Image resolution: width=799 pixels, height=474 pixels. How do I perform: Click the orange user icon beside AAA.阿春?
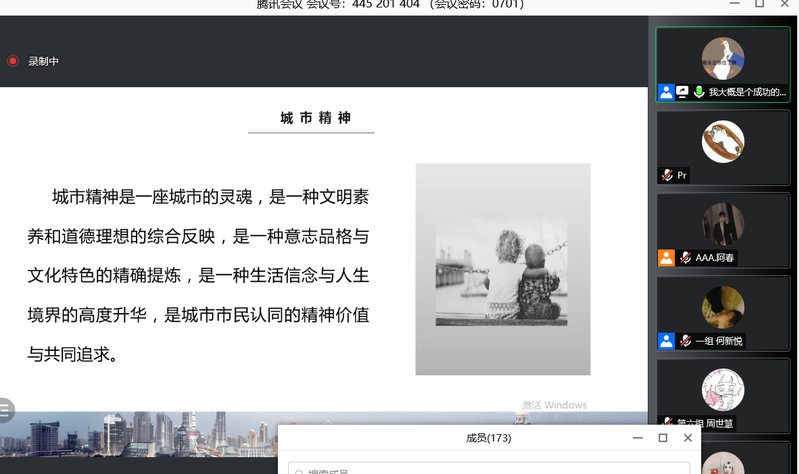[x=666, y=258]
